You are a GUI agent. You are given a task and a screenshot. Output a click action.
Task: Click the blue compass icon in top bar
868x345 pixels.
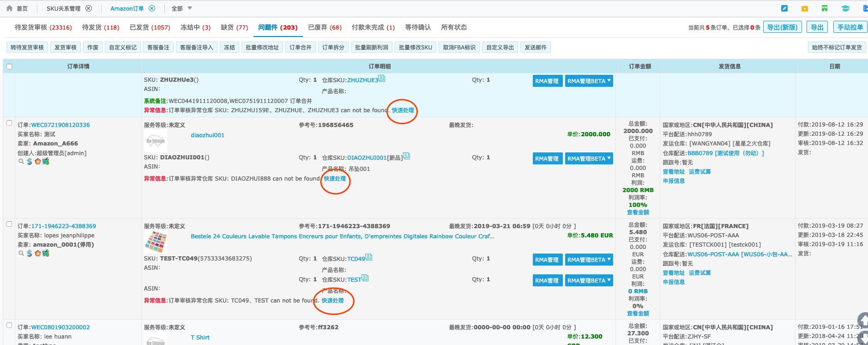[x=784, y=8]
